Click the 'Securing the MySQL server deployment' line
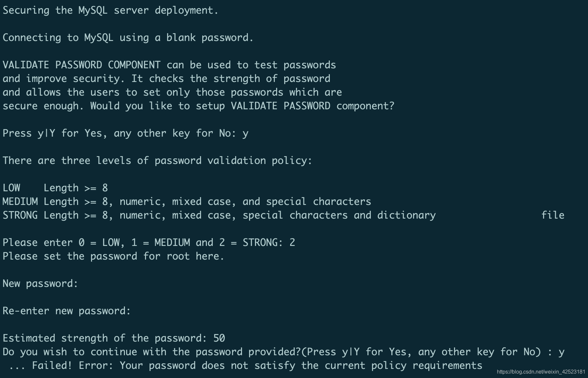The width and height of the screenshot is (588, 378). 111,10
